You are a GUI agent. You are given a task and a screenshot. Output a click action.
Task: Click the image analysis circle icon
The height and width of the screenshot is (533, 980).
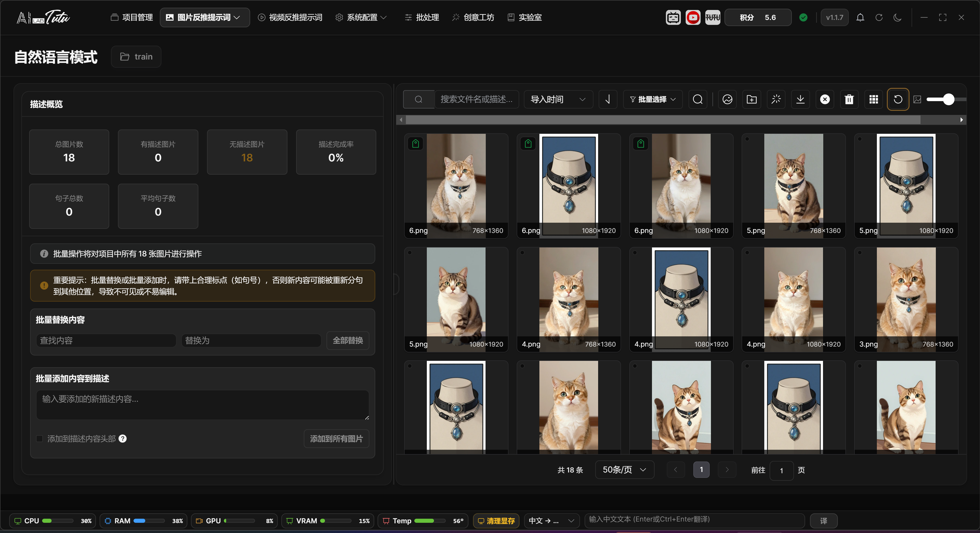pyautogui.click(x=727, y=99)
